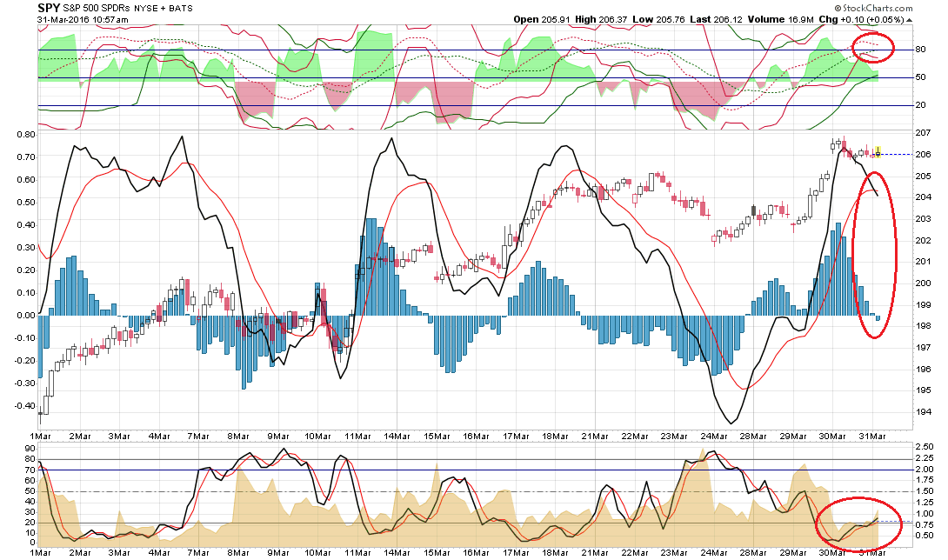Click the 205 price axis label

coord(923,176)
